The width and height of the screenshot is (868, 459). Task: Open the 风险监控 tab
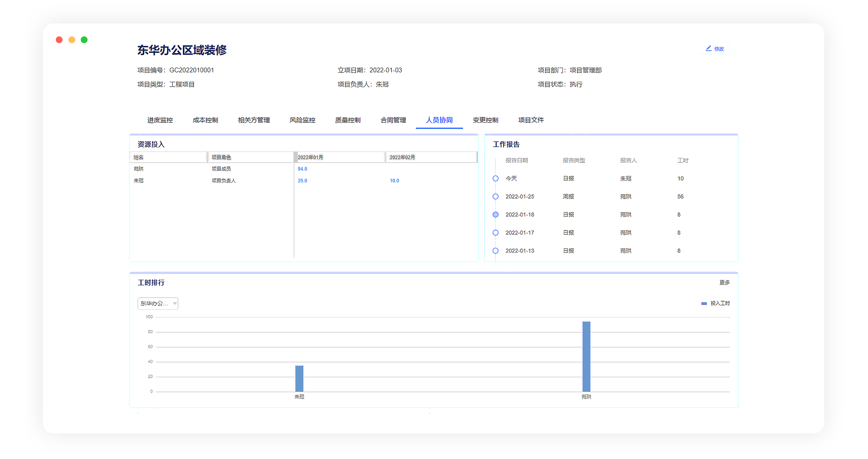(302, 120)
